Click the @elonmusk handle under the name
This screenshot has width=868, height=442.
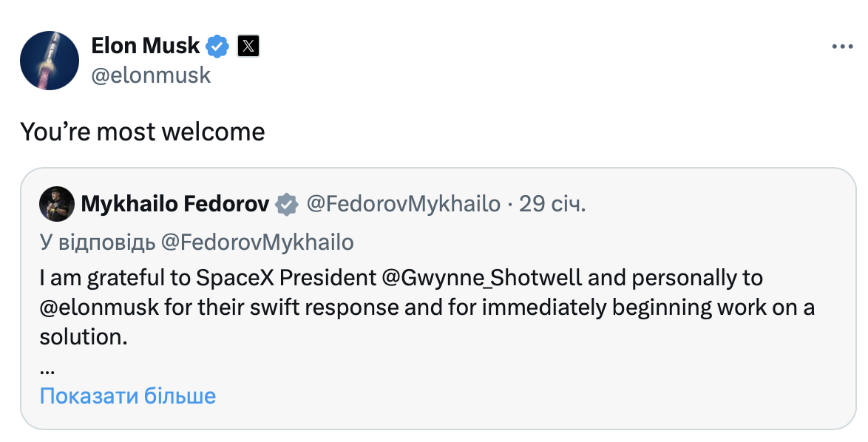151,75
